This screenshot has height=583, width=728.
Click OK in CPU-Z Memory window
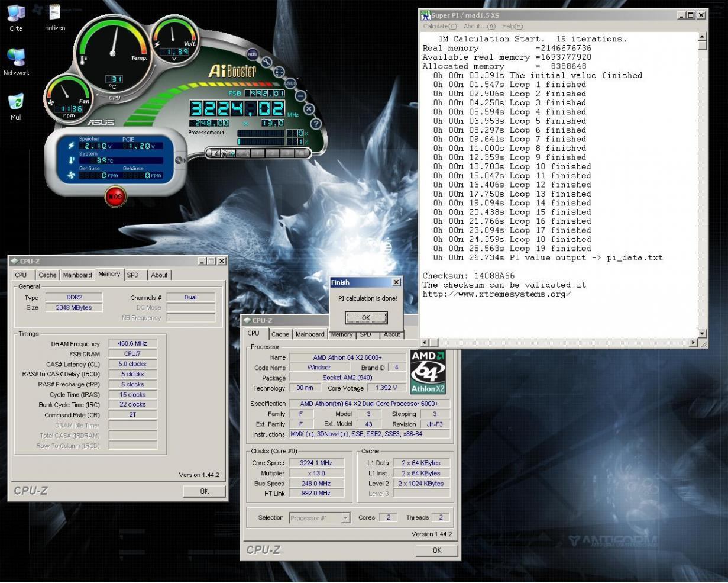point(204,491)
